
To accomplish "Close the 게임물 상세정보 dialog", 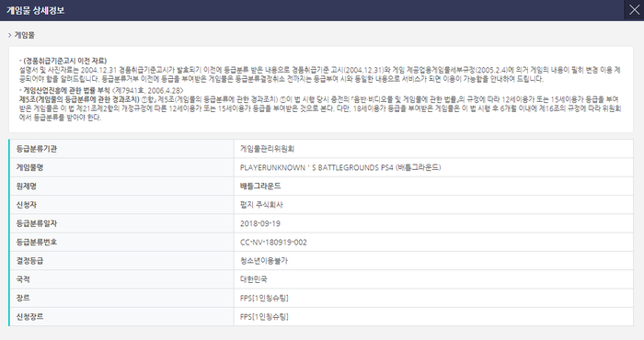I will [634, 10].
